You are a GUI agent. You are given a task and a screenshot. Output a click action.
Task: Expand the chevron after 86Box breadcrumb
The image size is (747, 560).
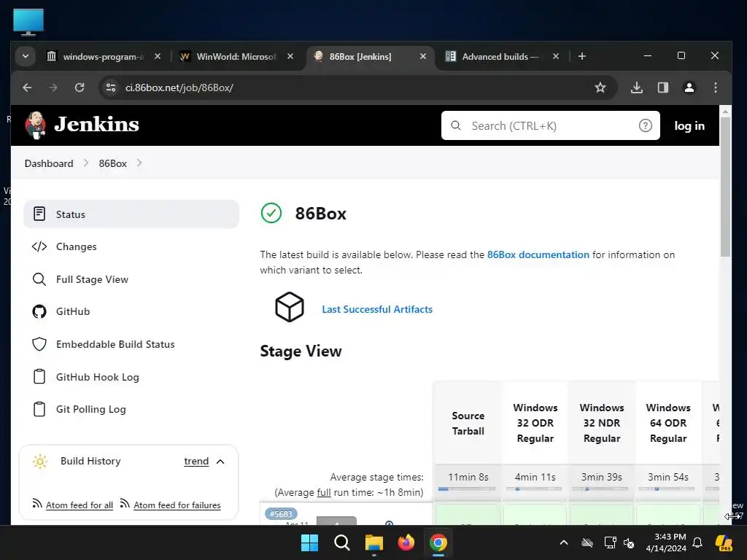click(x=139, y=163)
